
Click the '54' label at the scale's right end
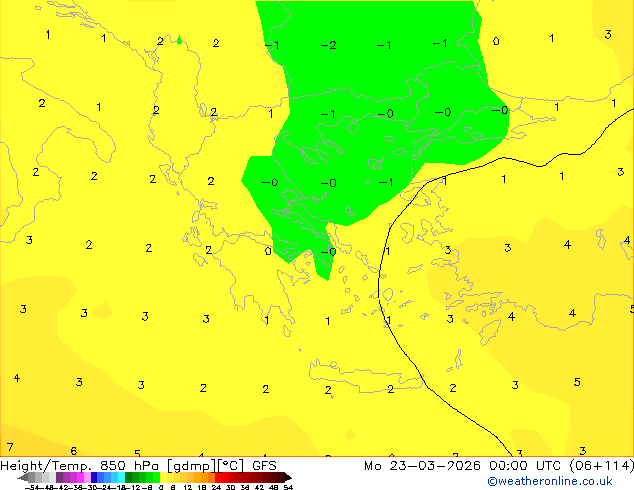click(288, 487)
